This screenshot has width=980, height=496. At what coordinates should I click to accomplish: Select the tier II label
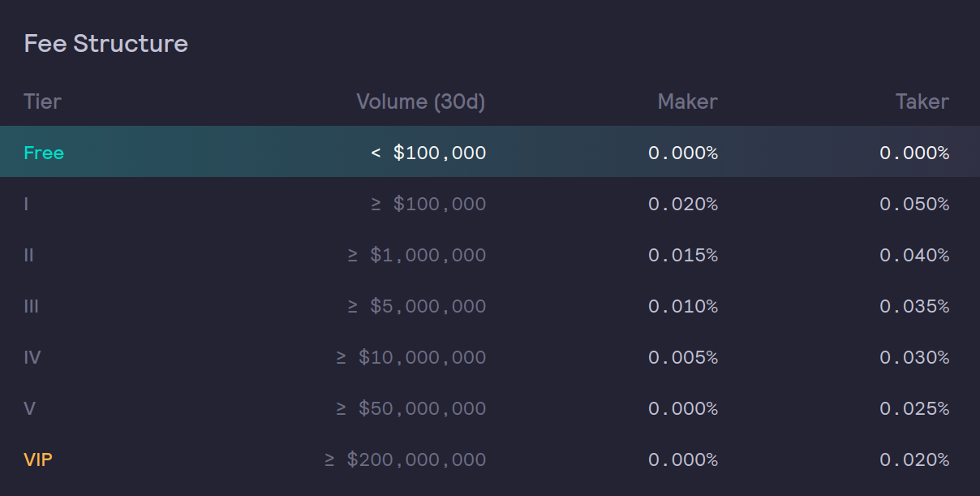pos(29,255)
